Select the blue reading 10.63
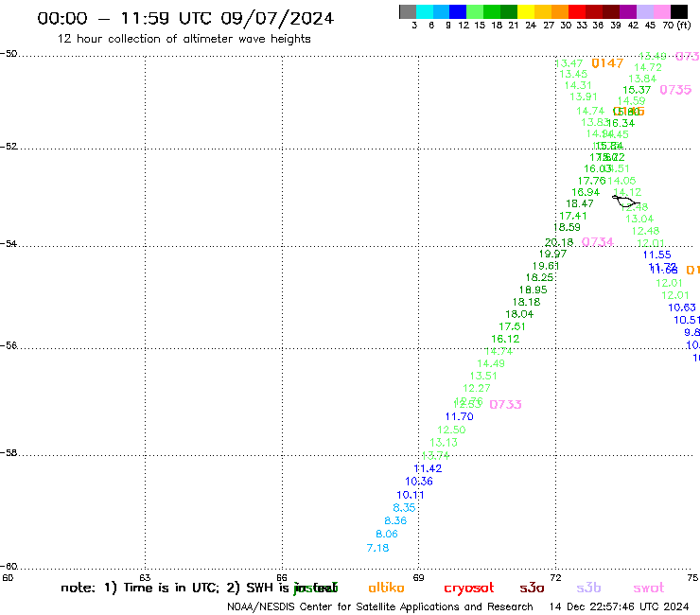 point(682,307)
